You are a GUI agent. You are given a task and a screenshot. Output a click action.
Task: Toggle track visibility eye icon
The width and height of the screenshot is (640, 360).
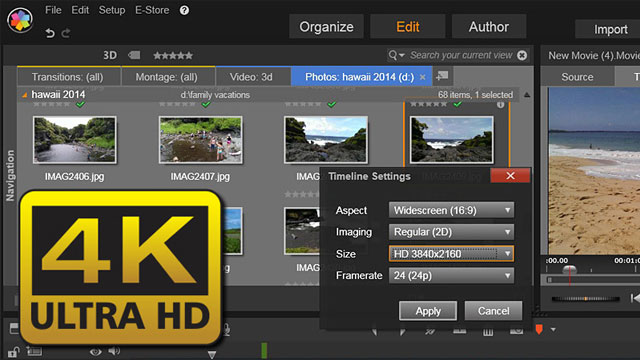pos(96,351)
